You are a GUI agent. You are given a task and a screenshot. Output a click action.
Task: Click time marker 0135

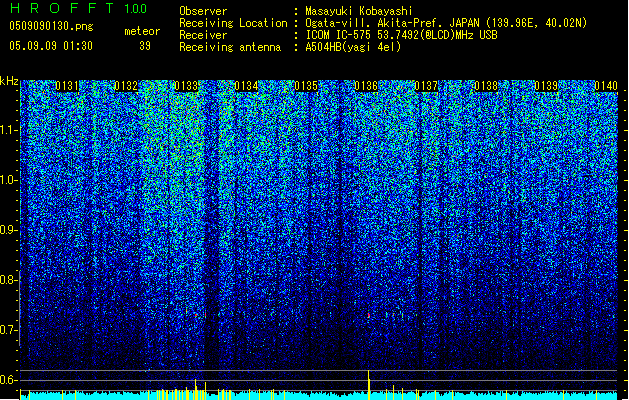[306, 86]
